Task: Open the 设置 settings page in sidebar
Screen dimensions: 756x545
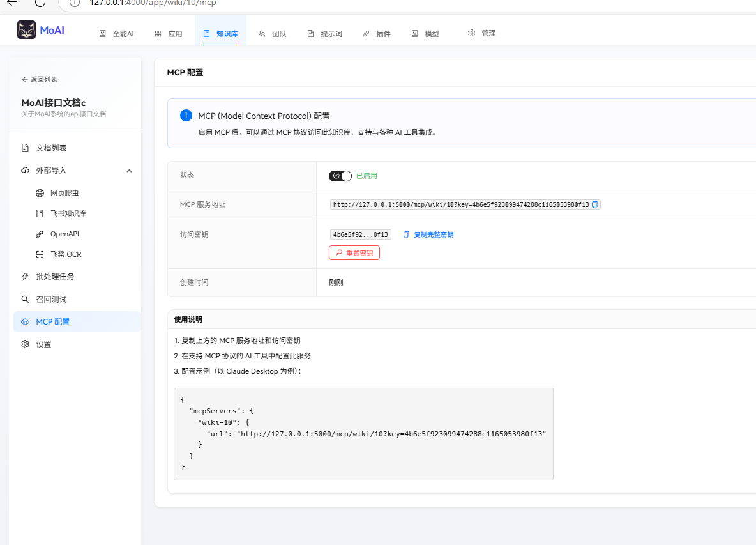Action: click(x=43, y=344)
